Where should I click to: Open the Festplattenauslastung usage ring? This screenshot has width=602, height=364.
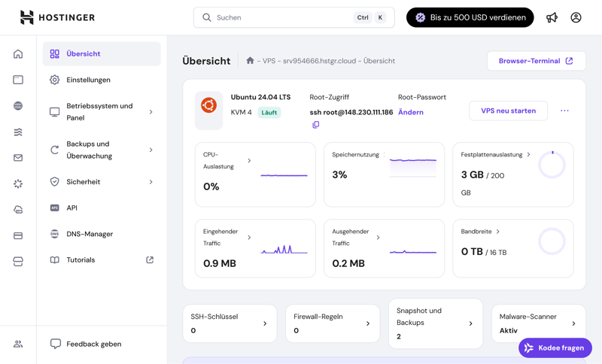pos(552,165)
